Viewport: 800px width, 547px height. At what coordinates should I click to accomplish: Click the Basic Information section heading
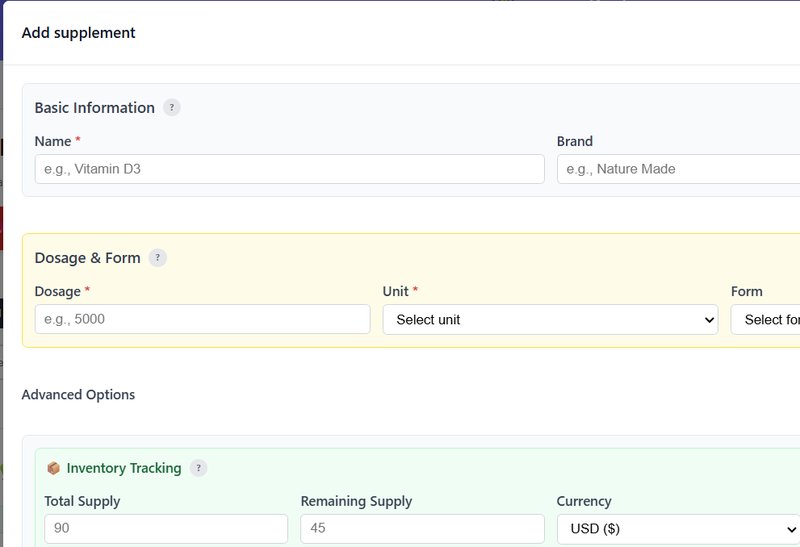click(x=94, y=108)
